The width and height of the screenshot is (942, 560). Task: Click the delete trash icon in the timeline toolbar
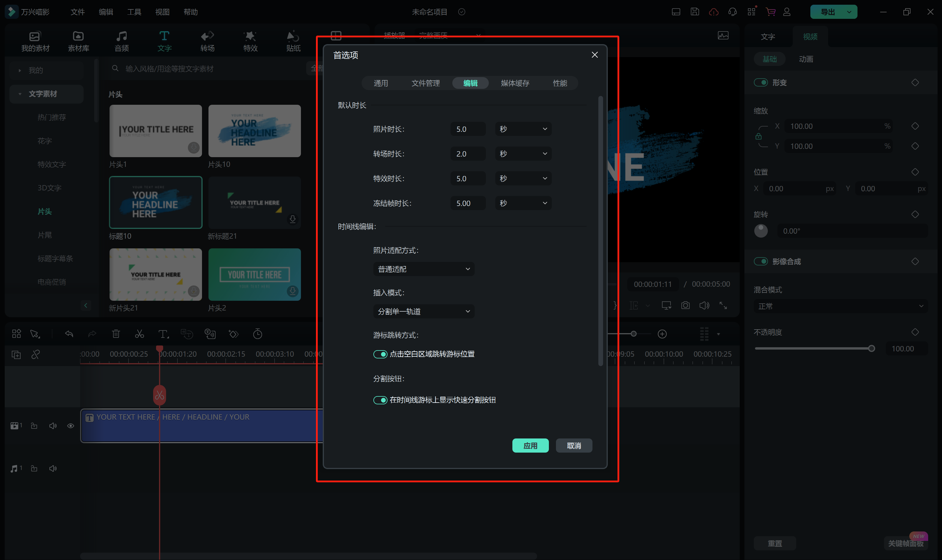coord(116,334)
